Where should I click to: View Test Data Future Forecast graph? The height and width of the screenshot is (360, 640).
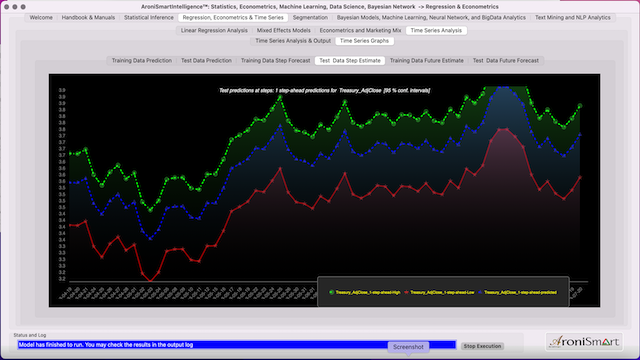pos(506,60)
